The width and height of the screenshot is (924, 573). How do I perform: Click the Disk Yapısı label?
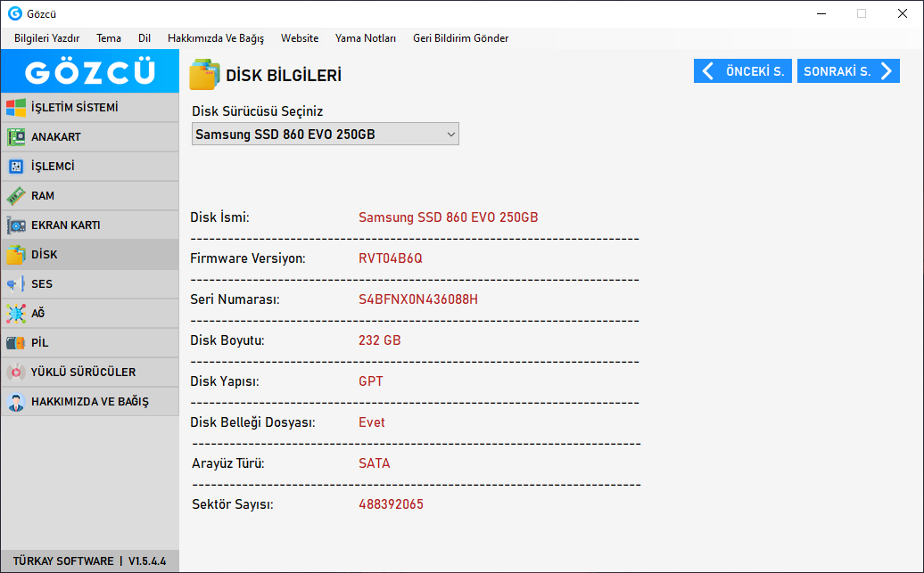click(x=224, y=381)
